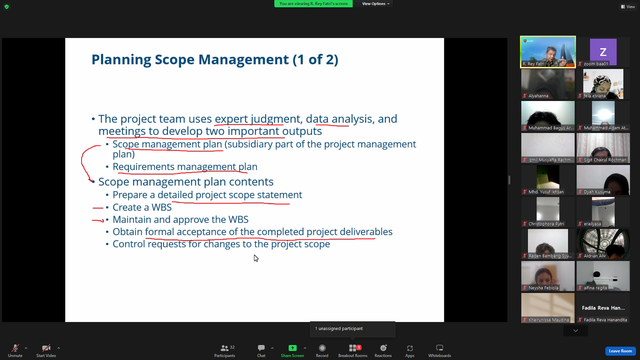Image resolution: width=640 pixels, height=360 pixels.
Task: Click the Record button
Action: (322, 350)
